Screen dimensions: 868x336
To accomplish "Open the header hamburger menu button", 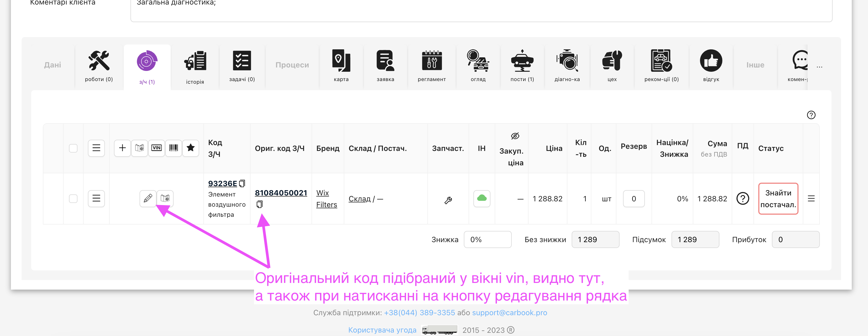I will click(96, 148).
